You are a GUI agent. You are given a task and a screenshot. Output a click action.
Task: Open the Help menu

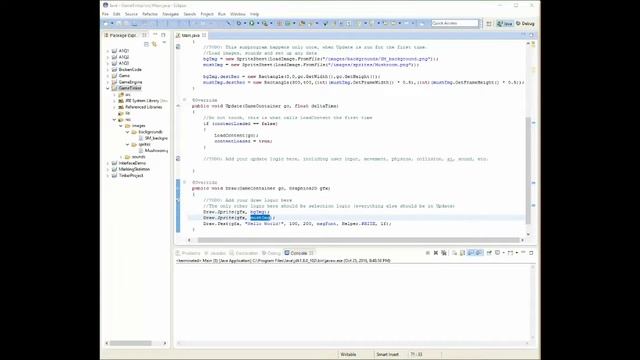pos(254,14)
